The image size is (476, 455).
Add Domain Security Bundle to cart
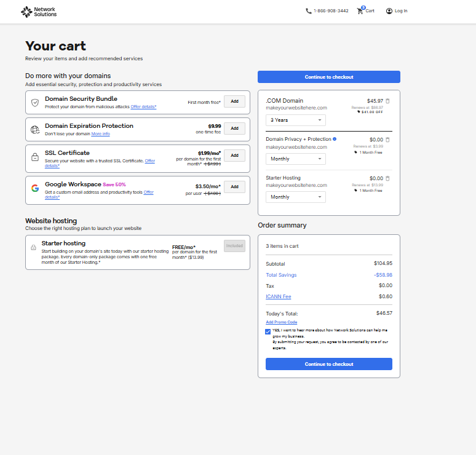(x=235, y=101)
